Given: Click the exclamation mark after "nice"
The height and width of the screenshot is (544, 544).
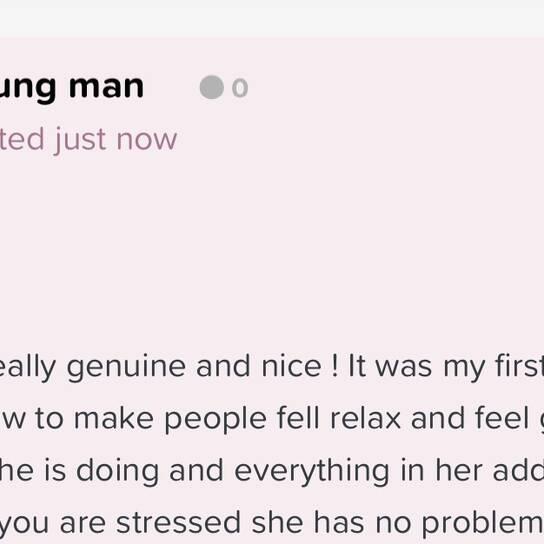Looking at the screenshot, I should click(334, 366).
